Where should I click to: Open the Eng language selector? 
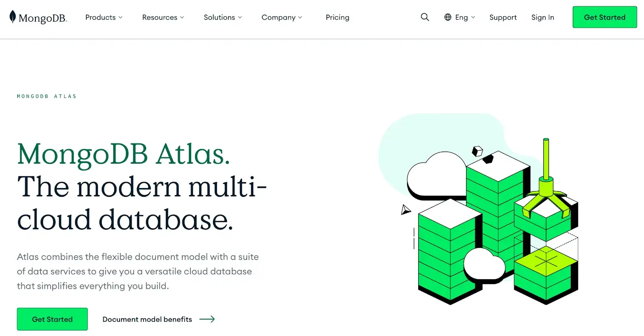point(460,17)
